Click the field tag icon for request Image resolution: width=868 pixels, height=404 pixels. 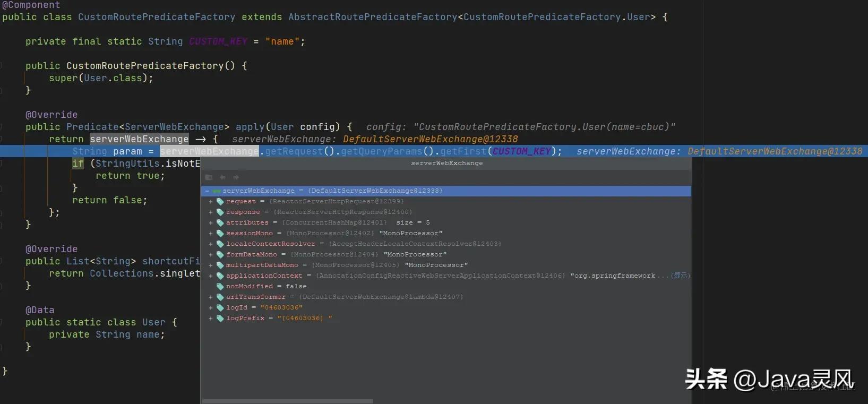click(x=220, y=202)
